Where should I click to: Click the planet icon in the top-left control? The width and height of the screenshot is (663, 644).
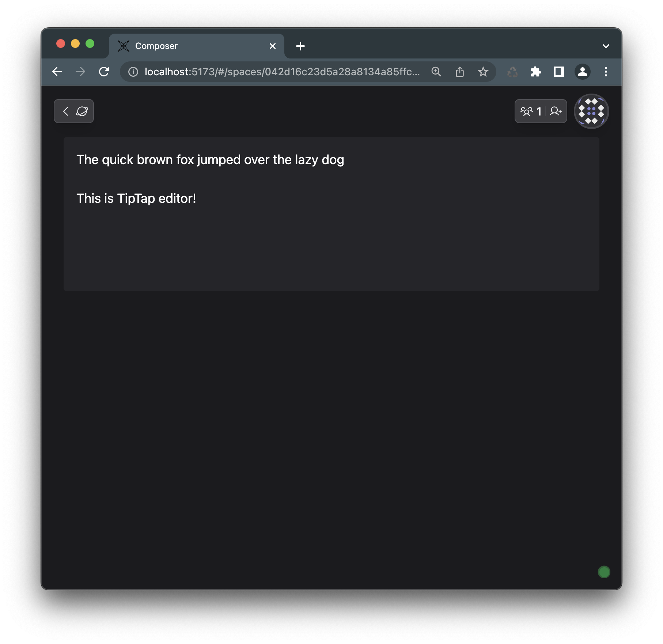click(81, 111)
